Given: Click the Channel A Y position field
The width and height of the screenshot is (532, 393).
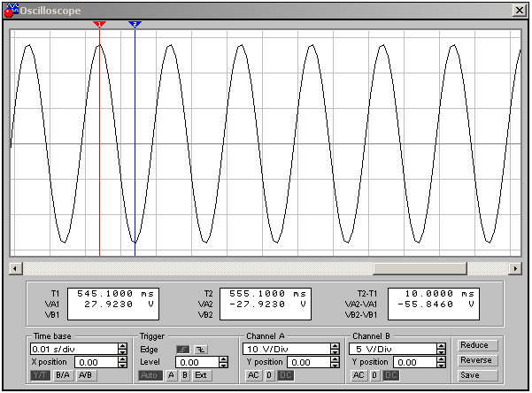Looking at the screenshot, I should tap(309, 362).
